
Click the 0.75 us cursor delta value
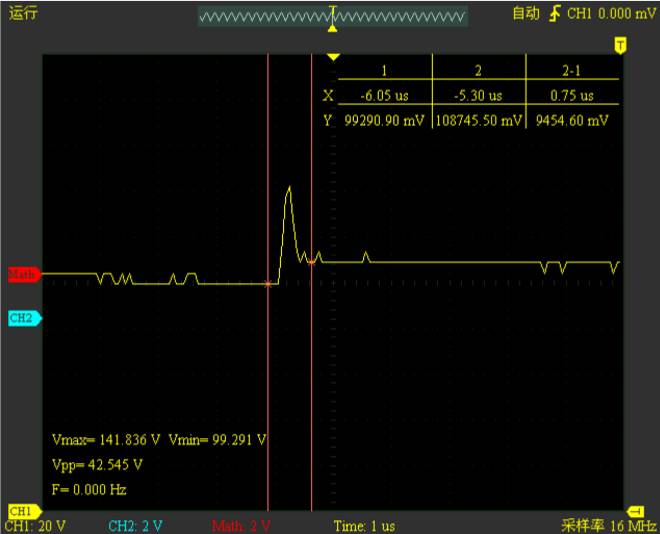(571, 96)
